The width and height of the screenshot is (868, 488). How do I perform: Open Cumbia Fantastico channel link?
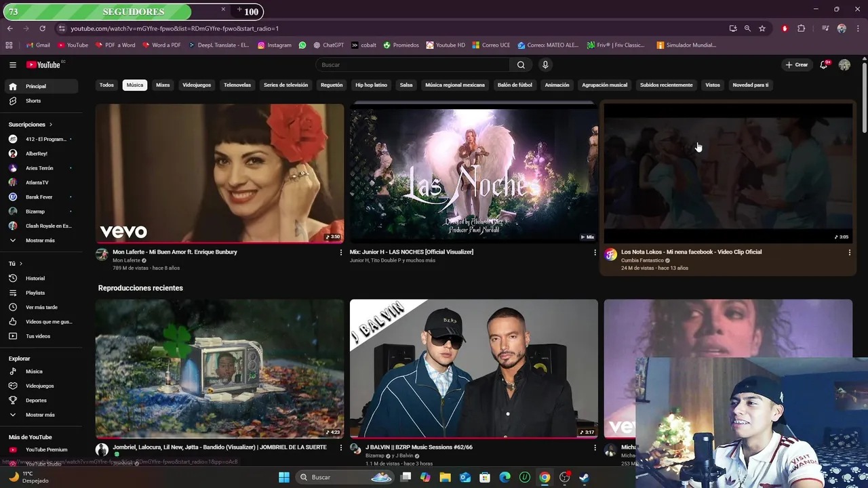pos(642,260)
